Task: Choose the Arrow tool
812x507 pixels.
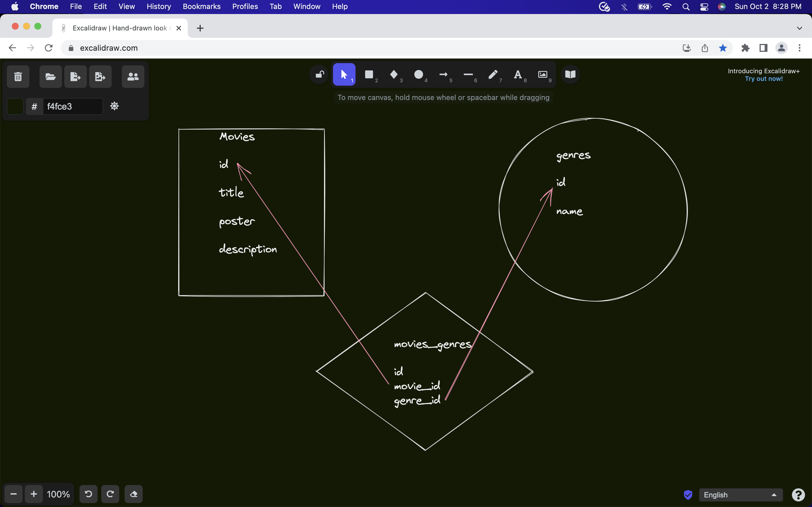Action: tap(443, 74)
